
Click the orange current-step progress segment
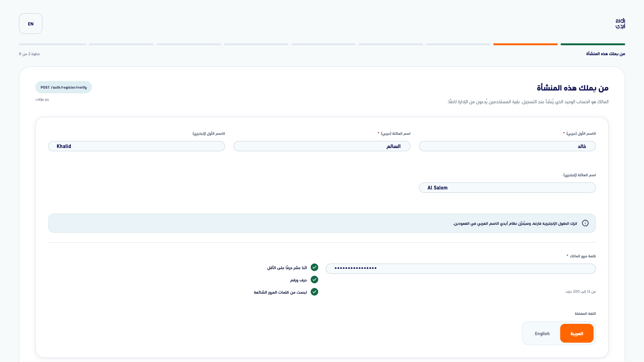tap(525, 44)
